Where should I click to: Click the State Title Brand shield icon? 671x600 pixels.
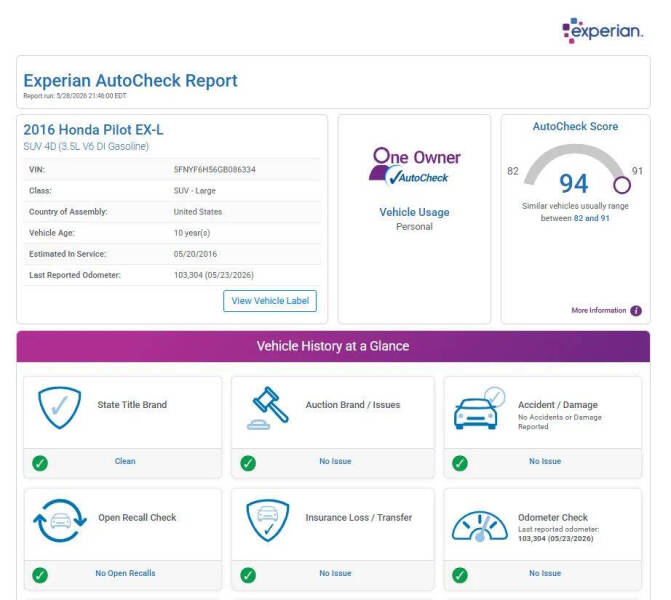coord(59,408)
